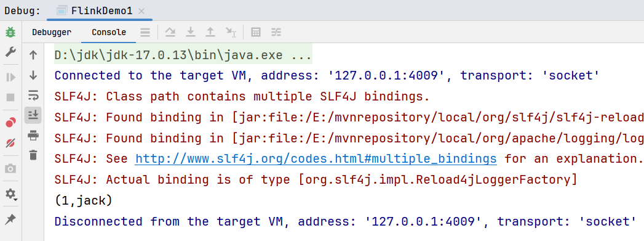The height and width of the screenshot is (241, 644).
Task: Toggle Scroll to End button
Action: 33,115
